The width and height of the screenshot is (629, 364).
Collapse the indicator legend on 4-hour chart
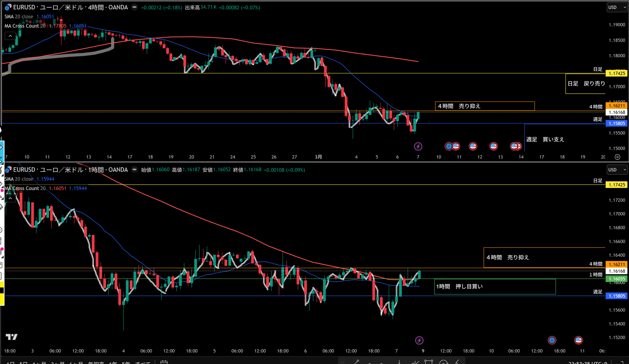tap(10, 36)
